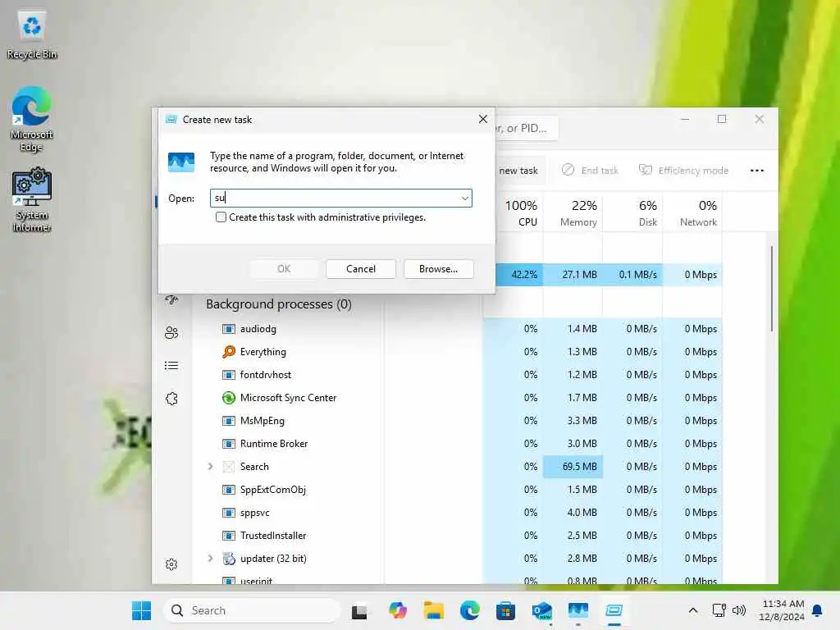Switch to Task Manager taskbar icon
The image size is (840, 630).
coord(578,610)
